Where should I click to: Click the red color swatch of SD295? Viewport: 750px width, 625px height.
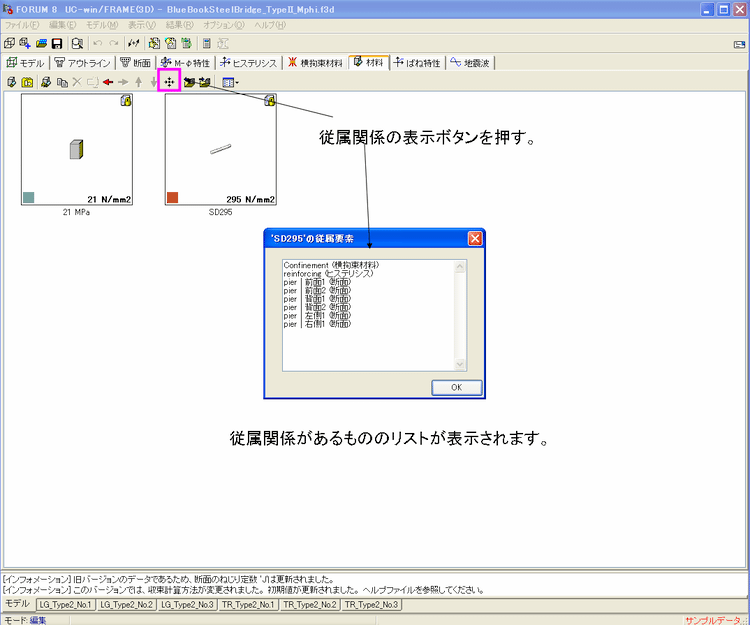(x=173, y=197)
